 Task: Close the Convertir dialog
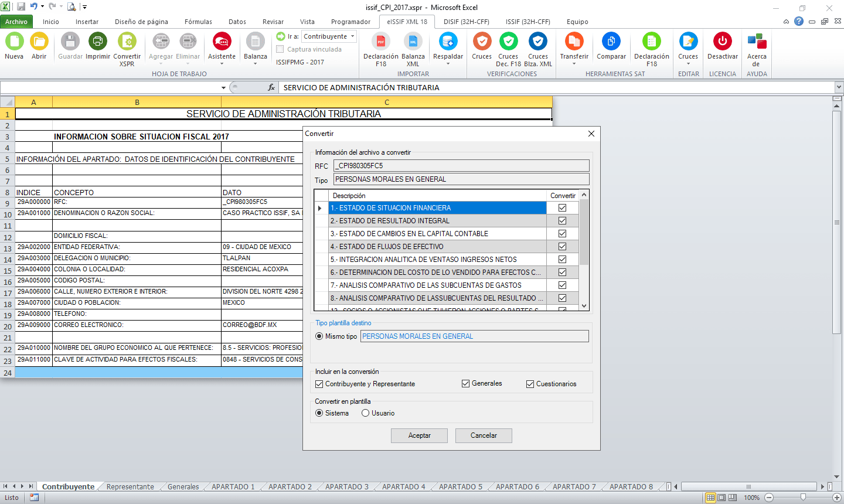pyautogui.click(x=591, y=134)
